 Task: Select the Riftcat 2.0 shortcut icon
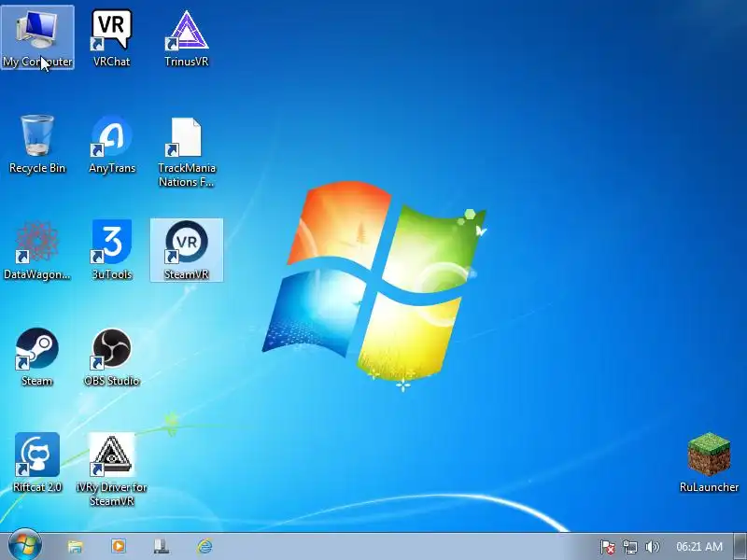[37, 455]
